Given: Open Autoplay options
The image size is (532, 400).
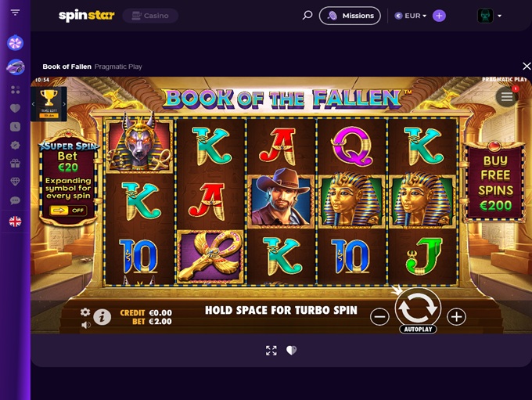Looking at the screenshot, I should coord(418,329).
